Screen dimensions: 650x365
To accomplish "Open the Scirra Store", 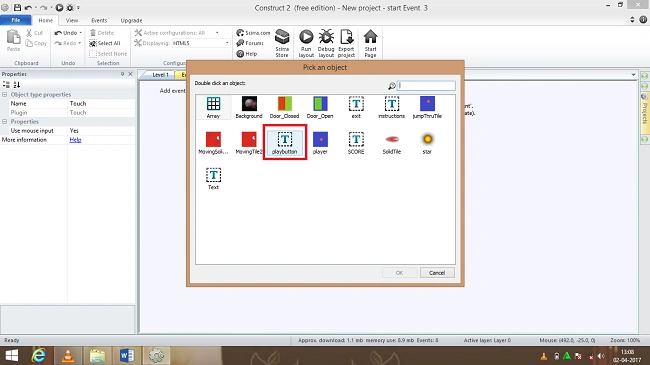I will (282, 43).
